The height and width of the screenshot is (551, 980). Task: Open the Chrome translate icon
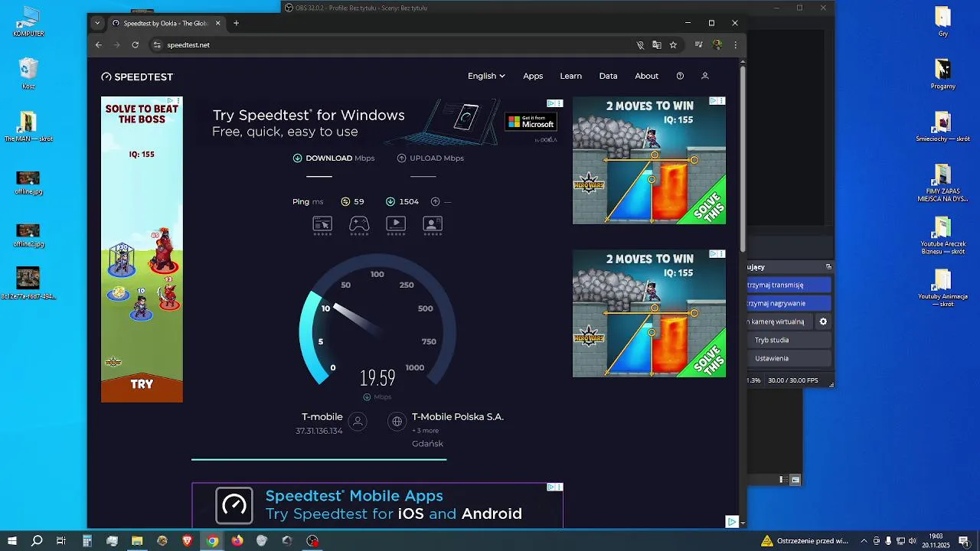coord(656,45)
